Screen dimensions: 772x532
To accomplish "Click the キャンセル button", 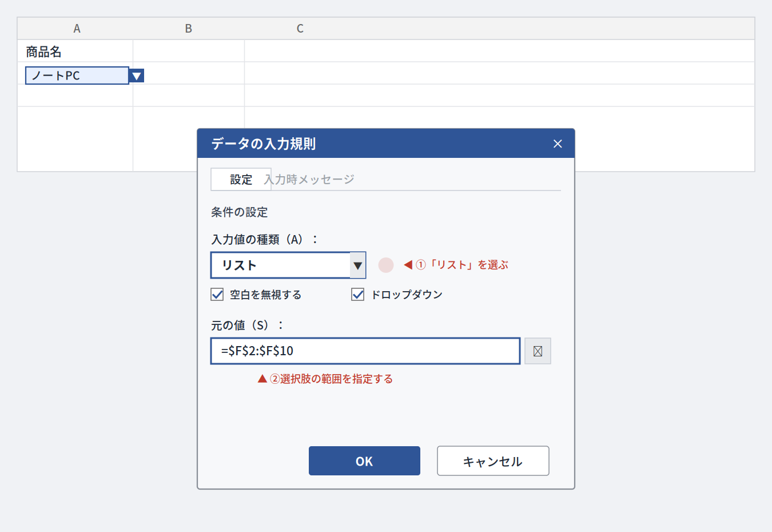I will click(x=493, y=461).
